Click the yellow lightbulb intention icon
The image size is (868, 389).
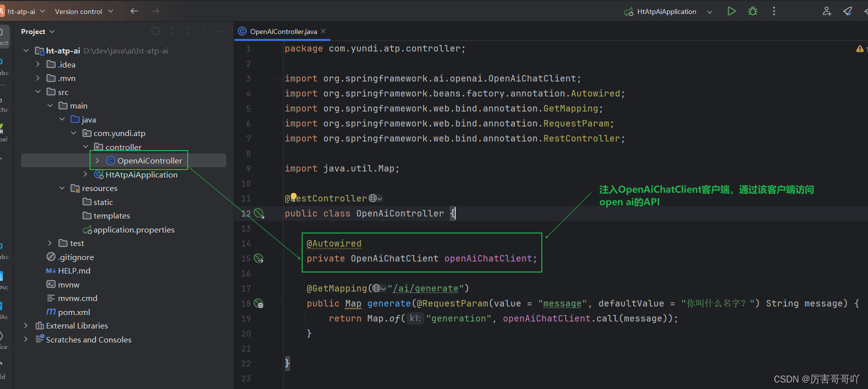[294, 196]
